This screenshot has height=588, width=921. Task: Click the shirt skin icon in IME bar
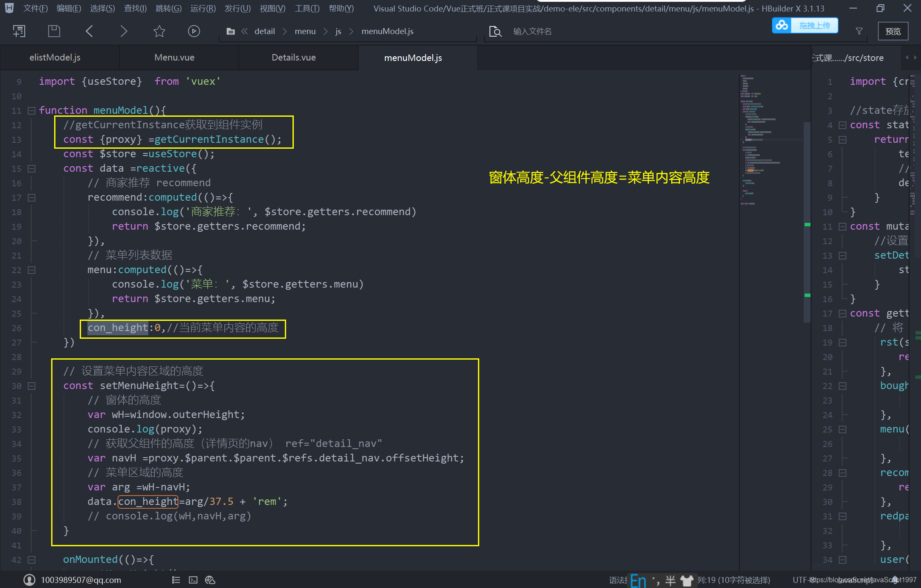click(x=686, y=580)
